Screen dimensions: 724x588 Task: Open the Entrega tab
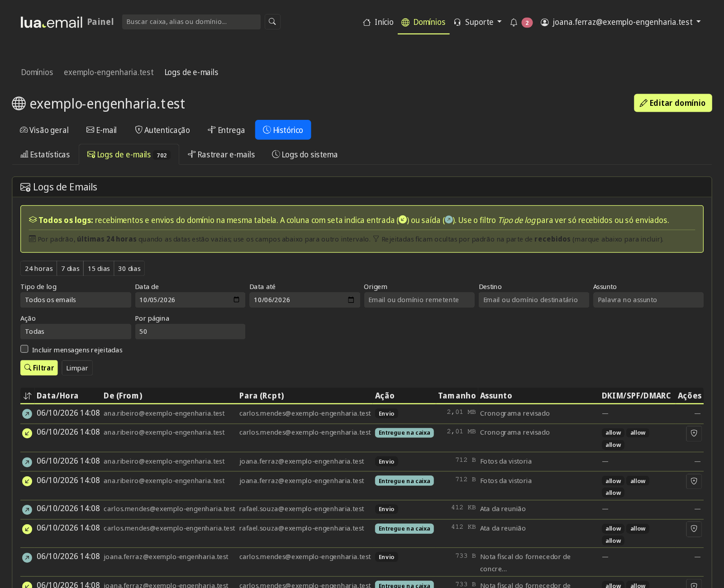(x=226, y=130)
